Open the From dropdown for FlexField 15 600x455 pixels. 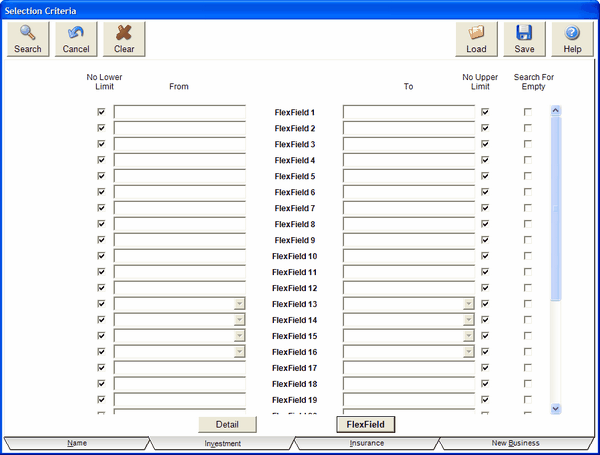tap(239, 336)
